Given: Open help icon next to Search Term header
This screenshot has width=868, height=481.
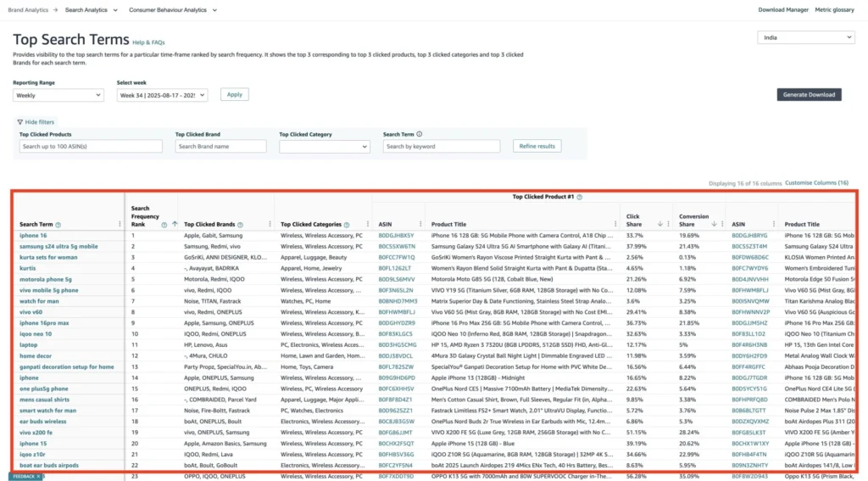Looking at the screenshot, I should [x=58, y=225].
